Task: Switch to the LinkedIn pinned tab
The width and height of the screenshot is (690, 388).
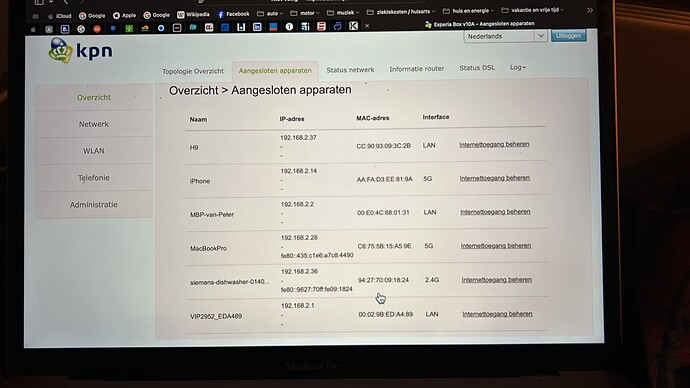Action: (x=257, y=27)
